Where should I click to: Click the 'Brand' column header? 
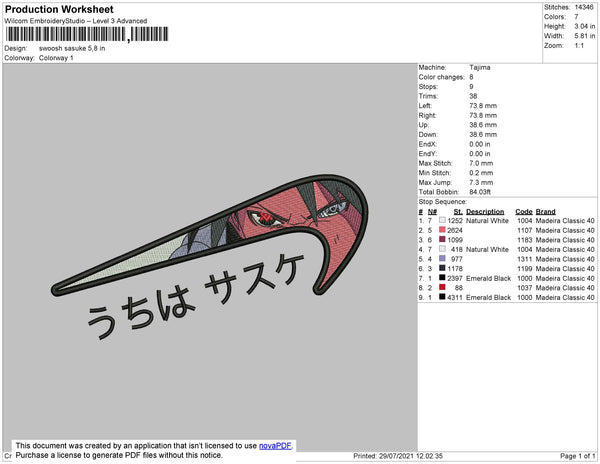546,212
